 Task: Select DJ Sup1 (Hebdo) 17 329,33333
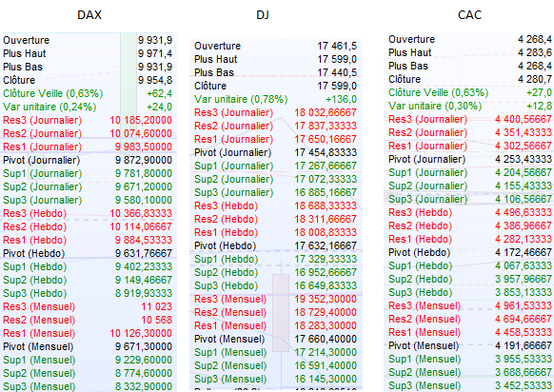point(276,259)
